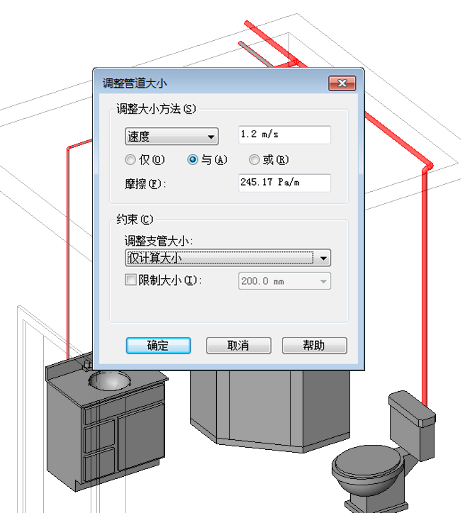461x513 pixels.
Task: Click the 取消 button
Action: [x=238, y=345]
